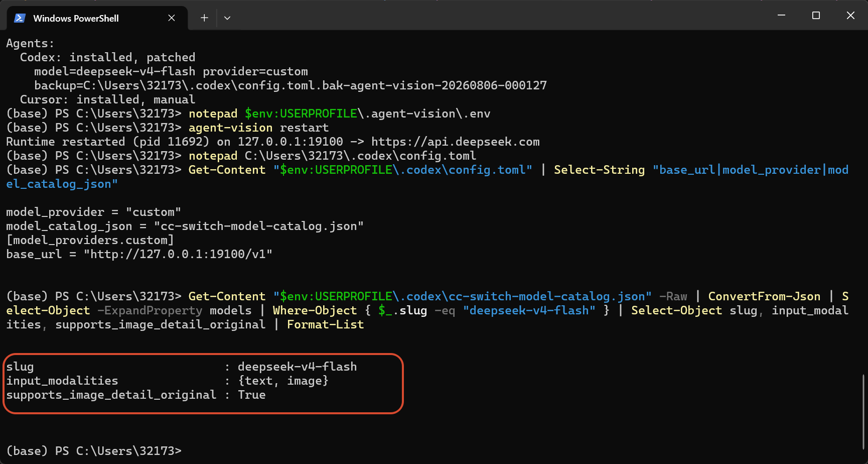
Task: Click the backup config.toml.bak path line
Action: [x=291, y=85]
